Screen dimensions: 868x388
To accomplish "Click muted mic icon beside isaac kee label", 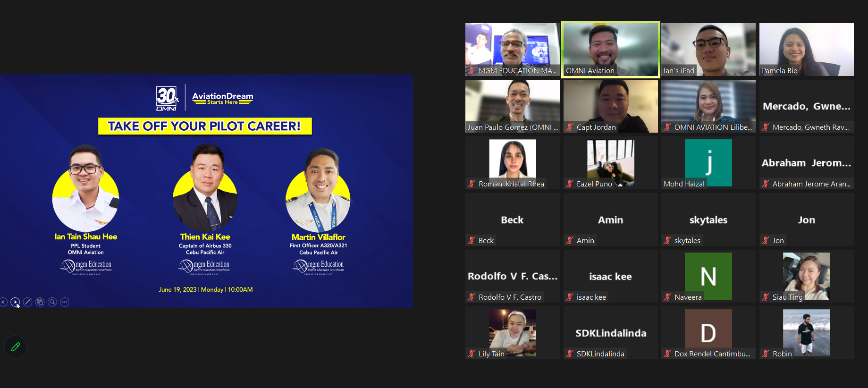I will click(x=570, y=297).
